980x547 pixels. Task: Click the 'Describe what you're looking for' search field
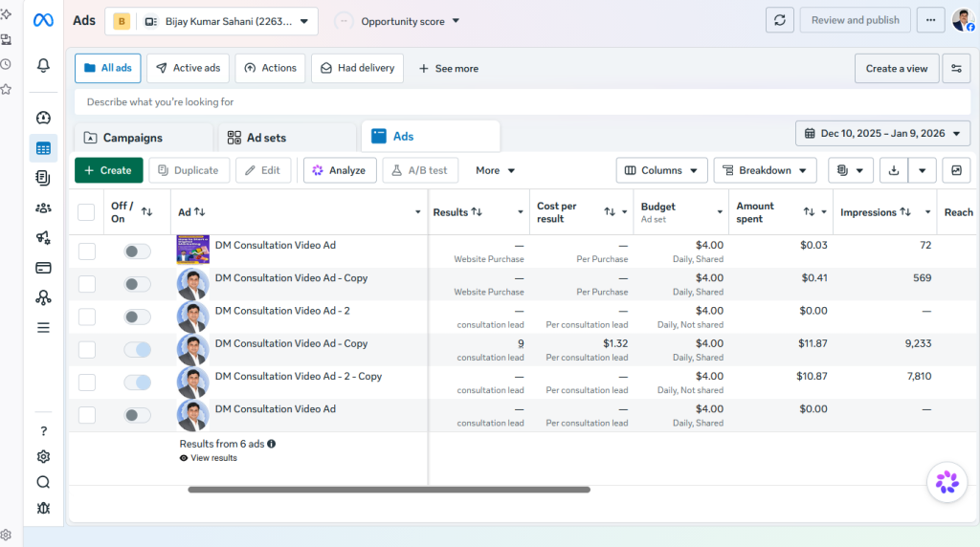pos(523,101)
